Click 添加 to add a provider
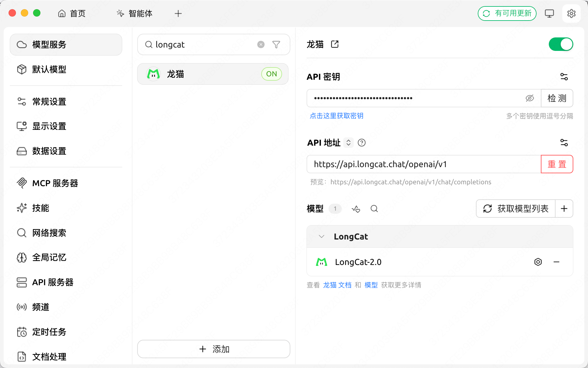The height and width of the screenshot is (368, 588). point(214,349)
